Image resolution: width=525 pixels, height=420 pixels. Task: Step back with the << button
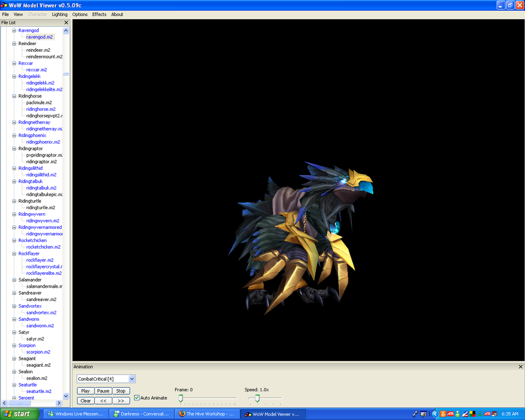(104, 401)
